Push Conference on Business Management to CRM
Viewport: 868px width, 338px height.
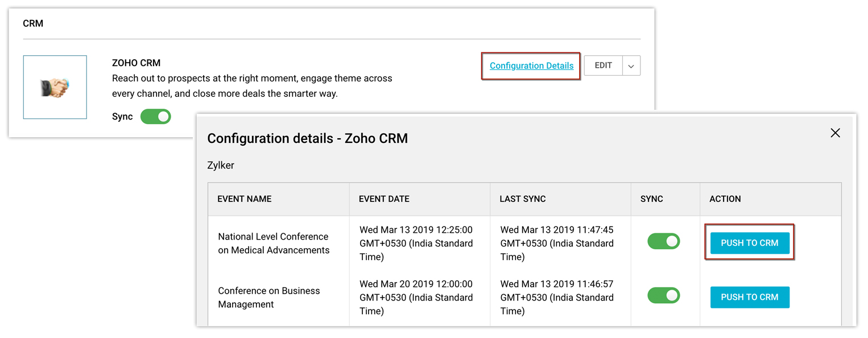[x=749, y=297]
